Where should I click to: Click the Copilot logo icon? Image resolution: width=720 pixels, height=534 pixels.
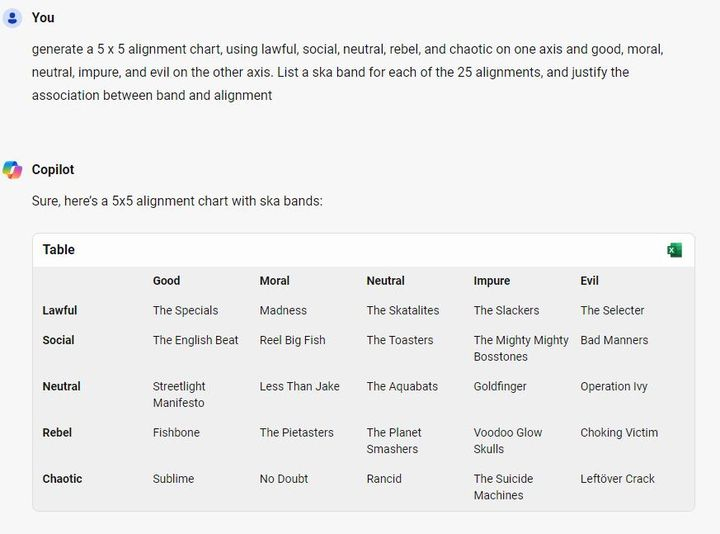[12, 170]
